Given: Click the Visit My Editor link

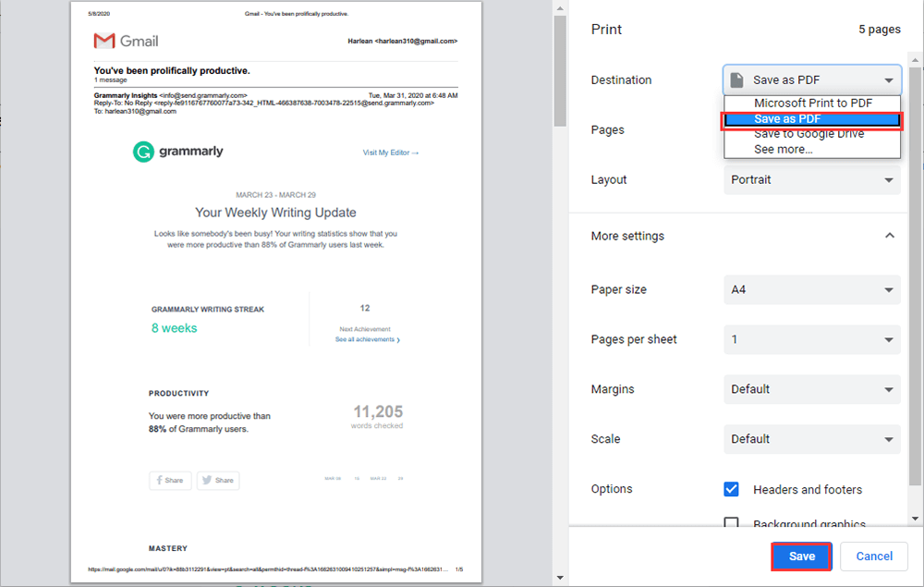Looking at the screenshot, I should tap(391, 153).
